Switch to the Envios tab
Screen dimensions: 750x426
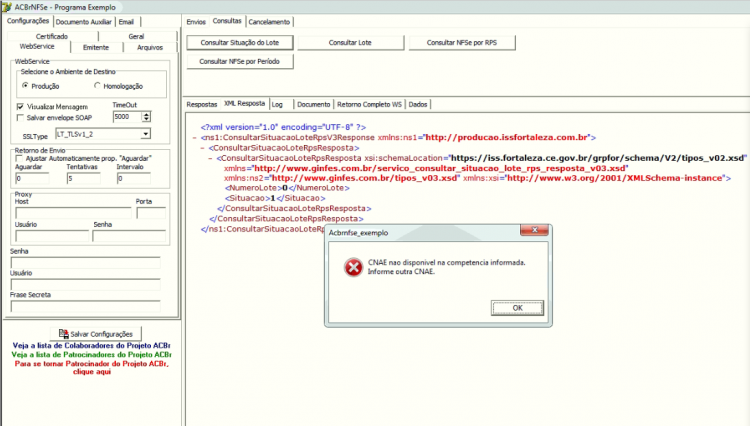pyautogui.click(x=196, y=22)
